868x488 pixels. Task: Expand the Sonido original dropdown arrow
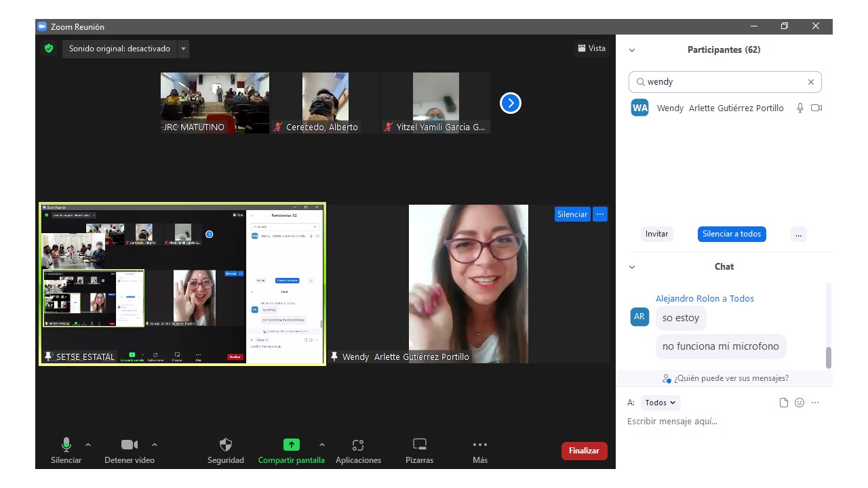183,49
